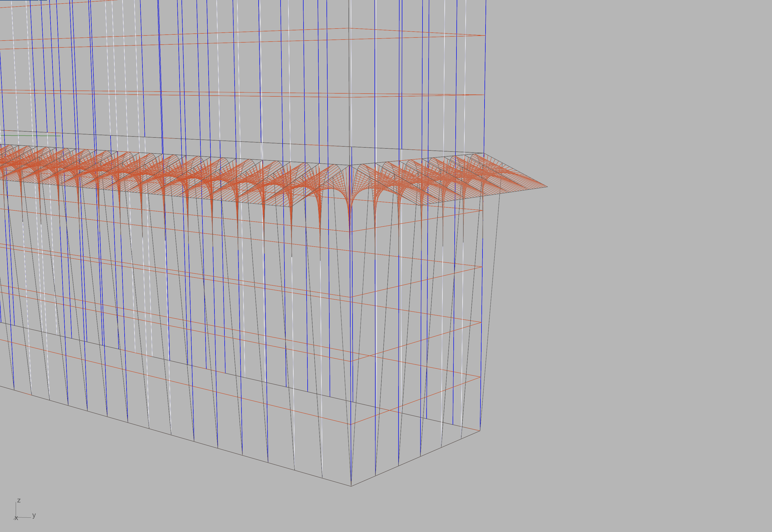Click the axis origin point of the gizmo

pos(16,517)
